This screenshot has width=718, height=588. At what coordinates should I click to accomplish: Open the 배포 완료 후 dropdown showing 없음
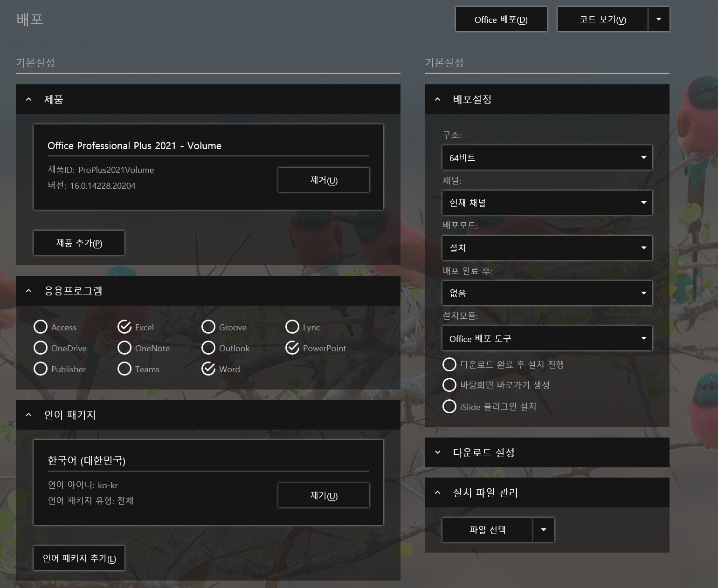pyautogui.click(x=547, y=293)
